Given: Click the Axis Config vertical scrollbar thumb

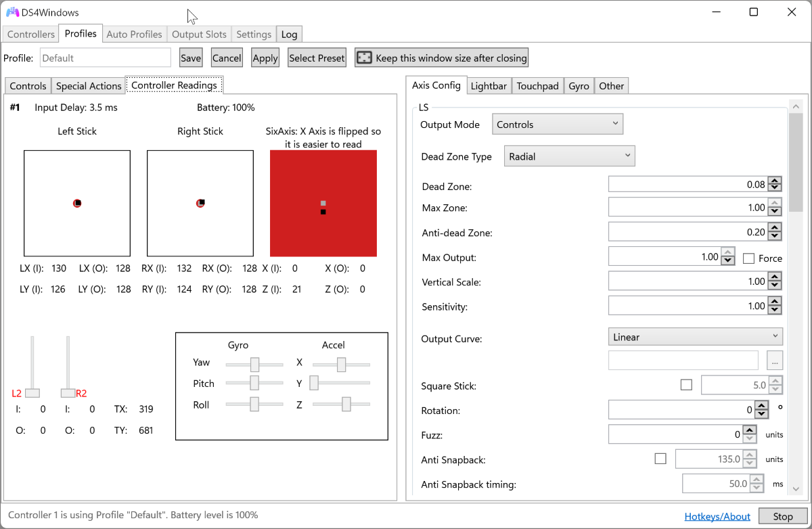Looking at the screenshot, I should tap(796, 162).
